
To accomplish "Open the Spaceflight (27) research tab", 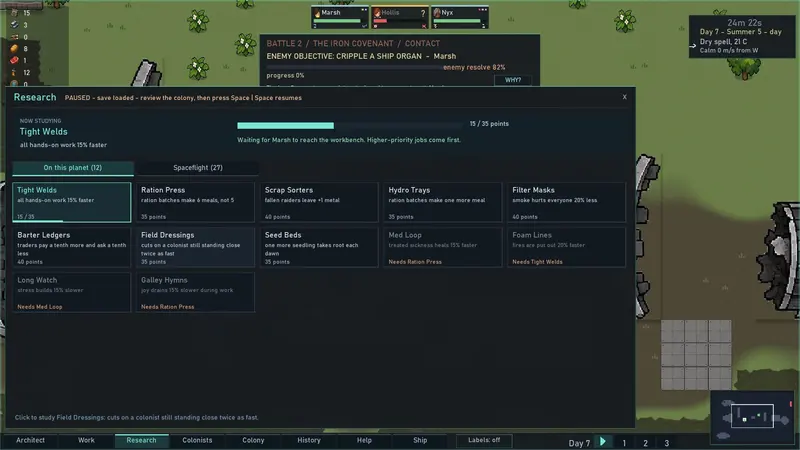I will pos(197,168).
